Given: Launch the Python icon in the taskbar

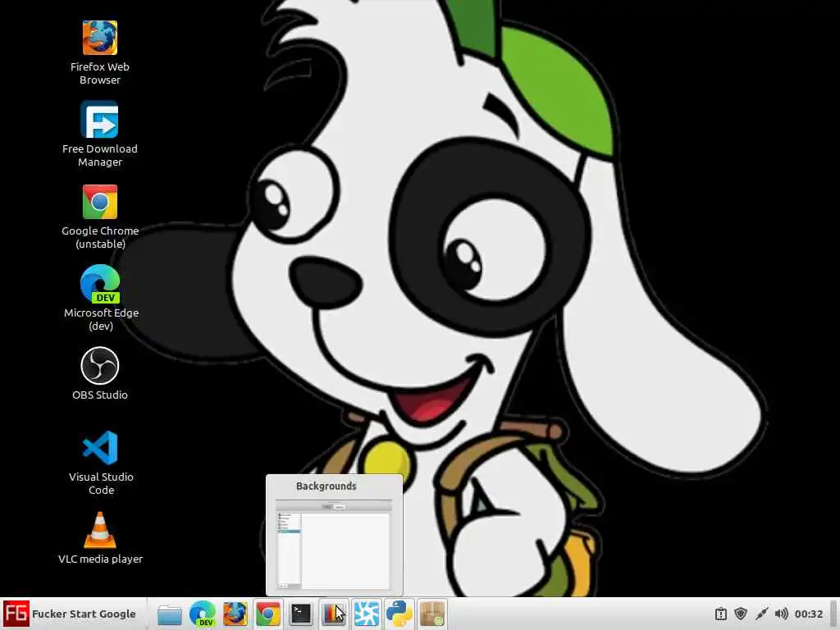Looking at the screenshot, I should (x=399, y=614).
